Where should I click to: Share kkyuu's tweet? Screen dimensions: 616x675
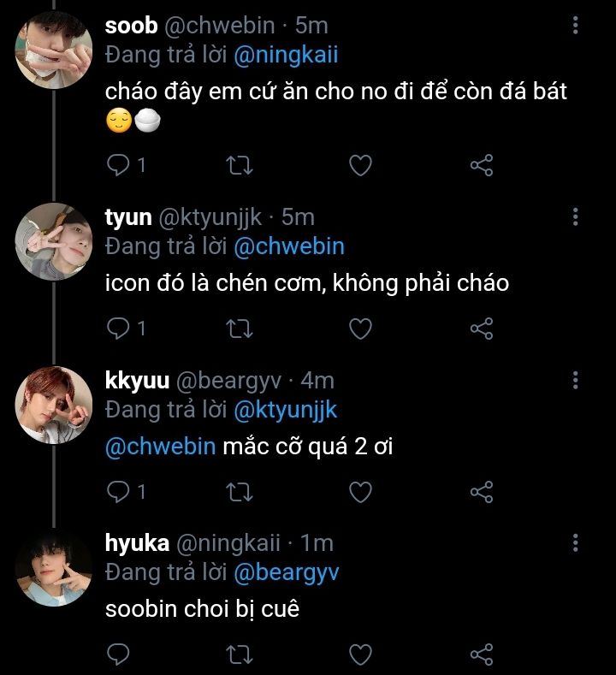pyautogui.click(x=483, y=492)
